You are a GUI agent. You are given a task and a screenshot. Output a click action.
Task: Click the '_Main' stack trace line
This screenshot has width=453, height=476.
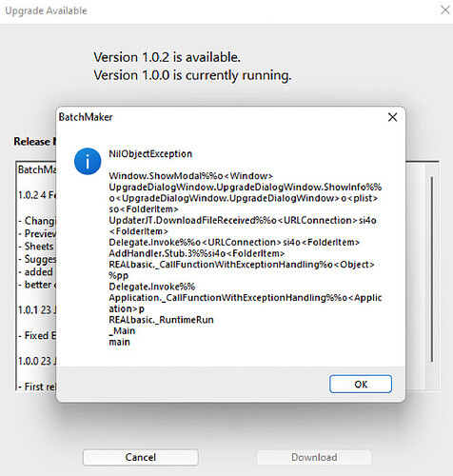pos(122,330)
